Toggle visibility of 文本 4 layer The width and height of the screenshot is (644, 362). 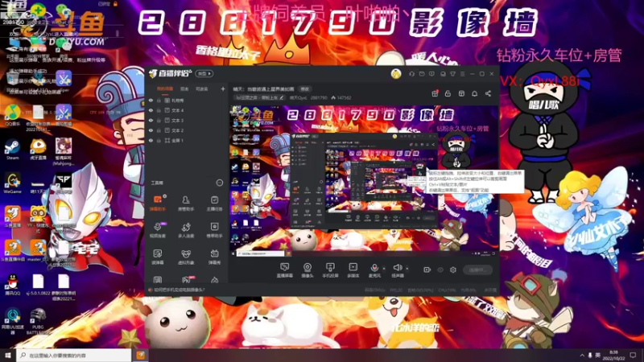click(x=151, y=110)
